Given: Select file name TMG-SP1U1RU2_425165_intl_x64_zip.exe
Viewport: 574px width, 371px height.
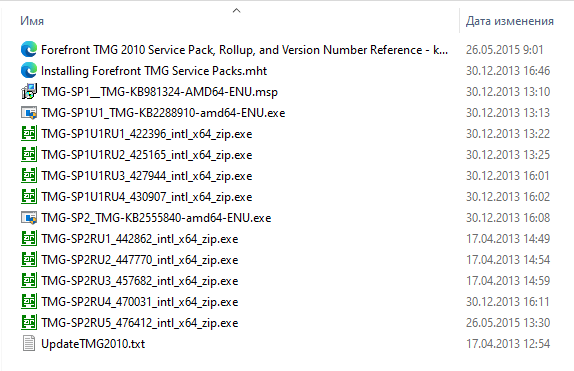Looking at the screenshot, I should 146,155.
